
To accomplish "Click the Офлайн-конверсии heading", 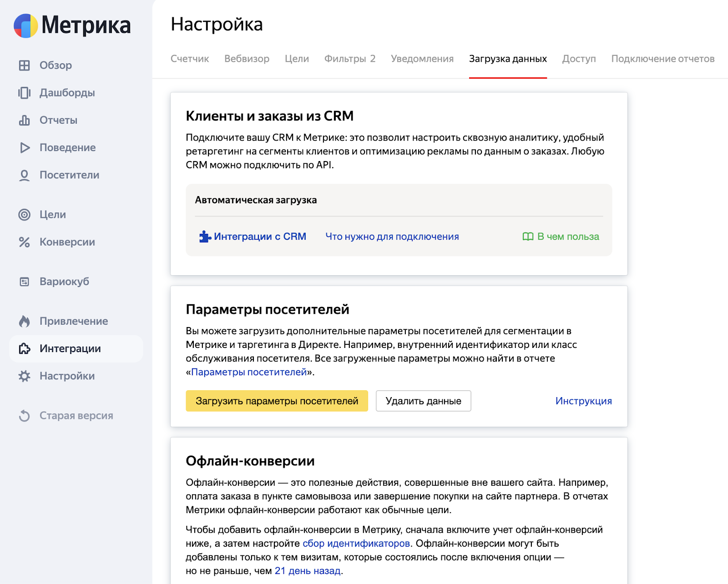I will click(250, 461).
